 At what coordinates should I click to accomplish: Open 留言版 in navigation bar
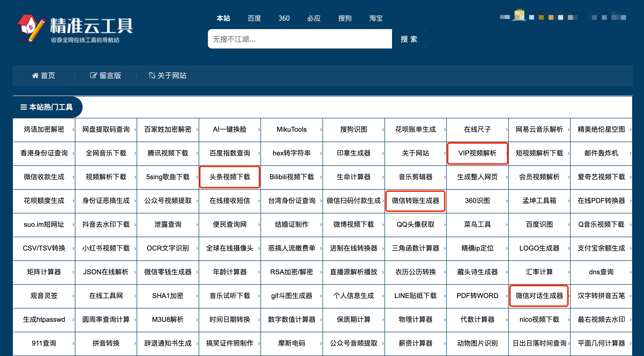coord(110,75)
